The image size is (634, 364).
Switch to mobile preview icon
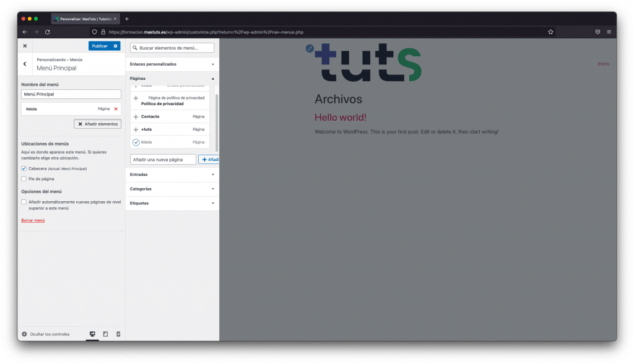point(118,334)
